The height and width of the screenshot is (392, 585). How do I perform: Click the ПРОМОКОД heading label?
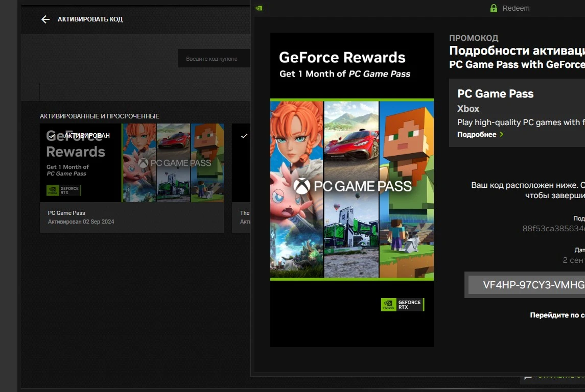click(474, 38)
